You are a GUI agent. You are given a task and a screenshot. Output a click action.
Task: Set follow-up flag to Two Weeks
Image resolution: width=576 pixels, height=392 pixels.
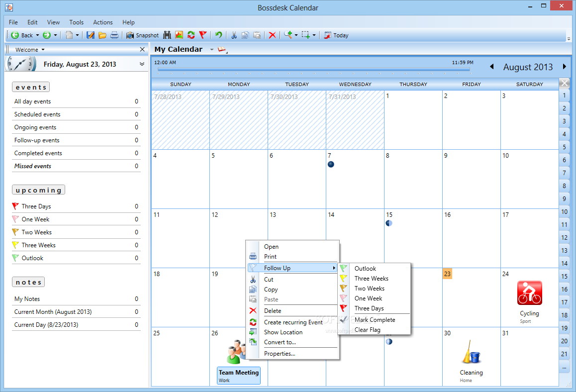pyautogui.click(x=374, y=289)
